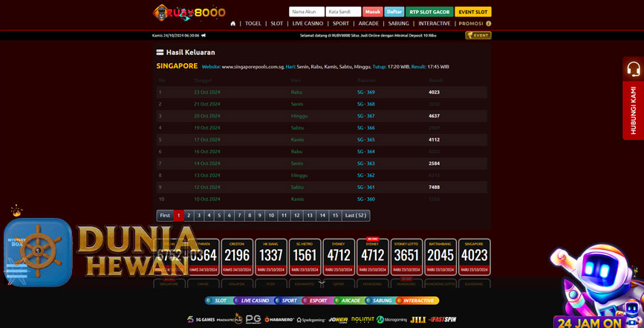Open the SG - 367 market link
644x328 pixels.
point(365,116)
